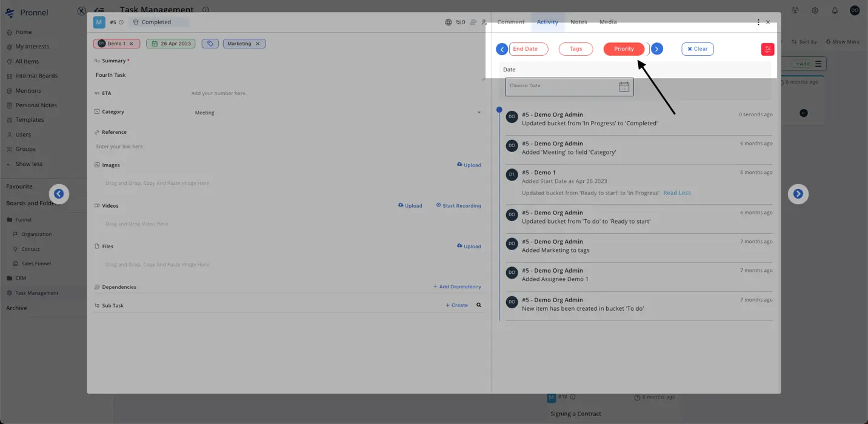Open Archive section in sidebar
Viewport: 868px width, 424px height.
(x=17, y=308)
